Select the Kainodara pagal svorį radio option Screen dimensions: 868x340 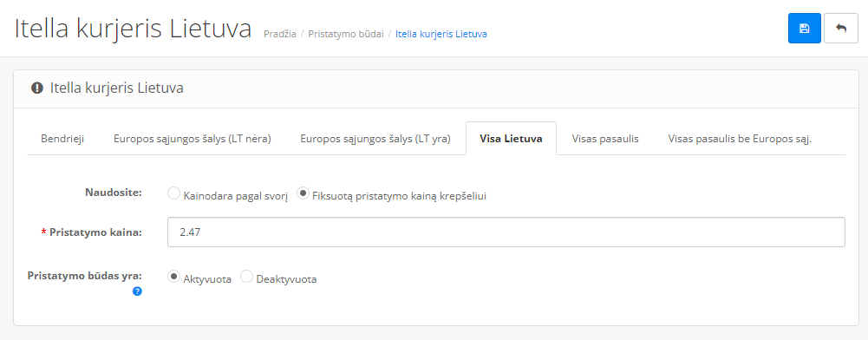173,193
